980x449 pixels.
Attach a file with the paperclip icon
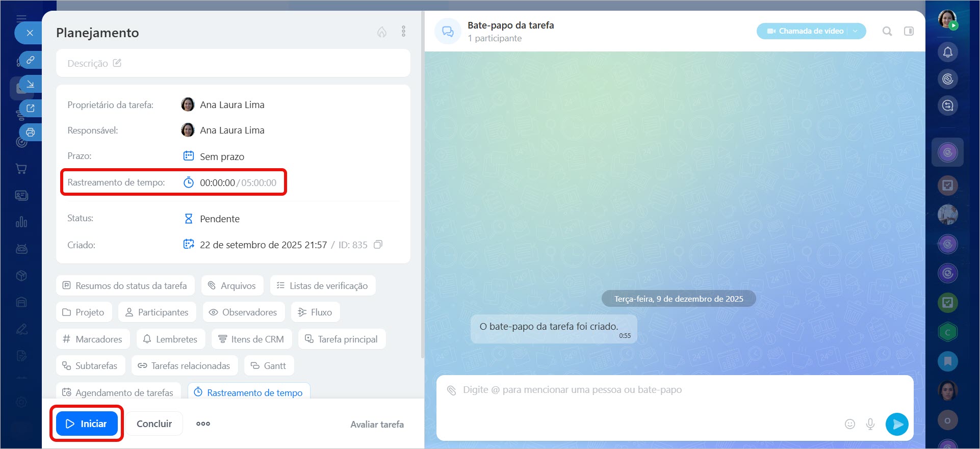[451, 390]
